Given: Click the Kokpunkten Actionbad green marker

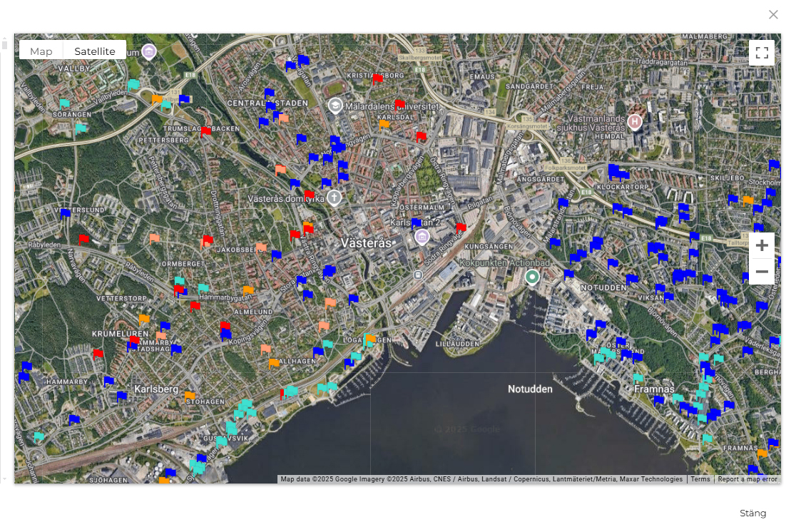Looking at the screenshot, I should (x=531, y=277).
